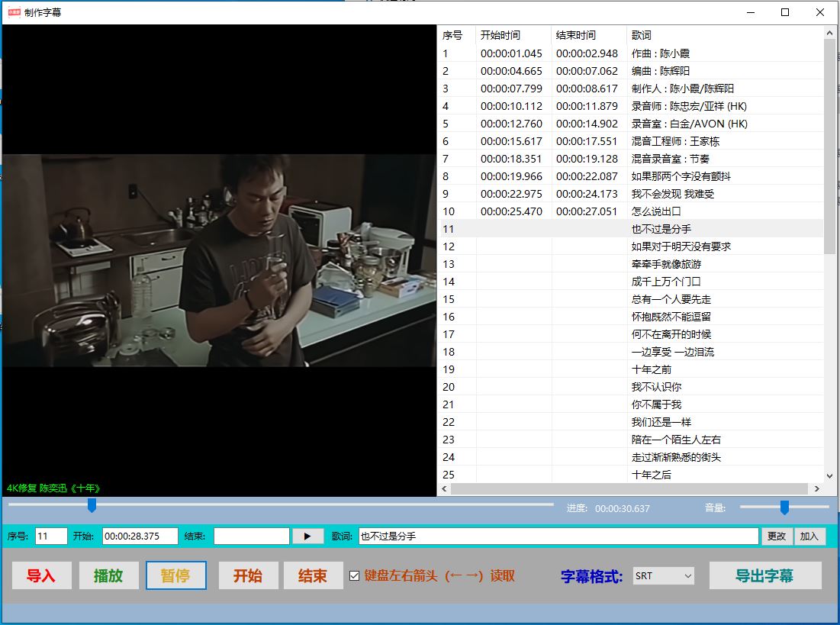The image size is (840, 625).
Task: Open the 字幕格式 SRT dropdown
Action: coord(663,576)
